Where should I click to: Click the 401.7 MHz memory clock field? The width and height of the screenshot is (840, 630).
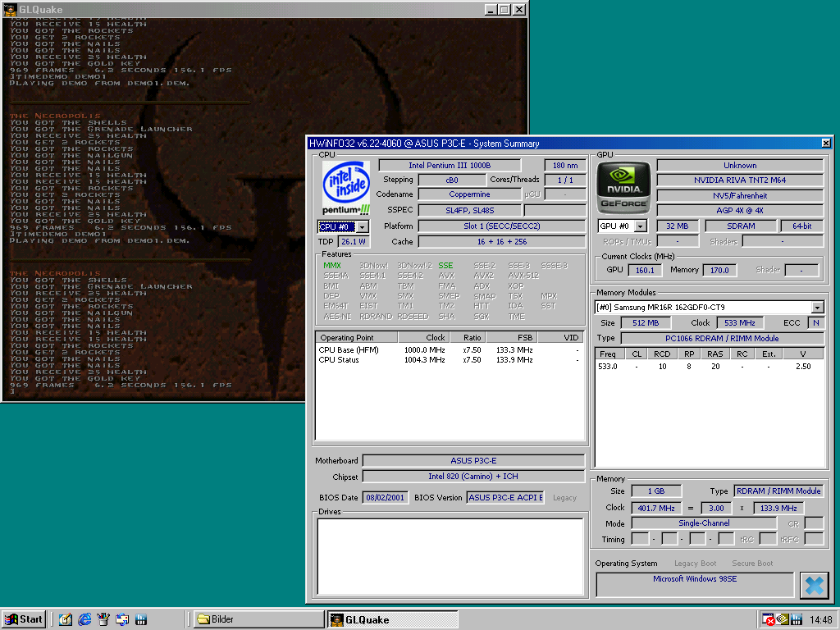656,509
